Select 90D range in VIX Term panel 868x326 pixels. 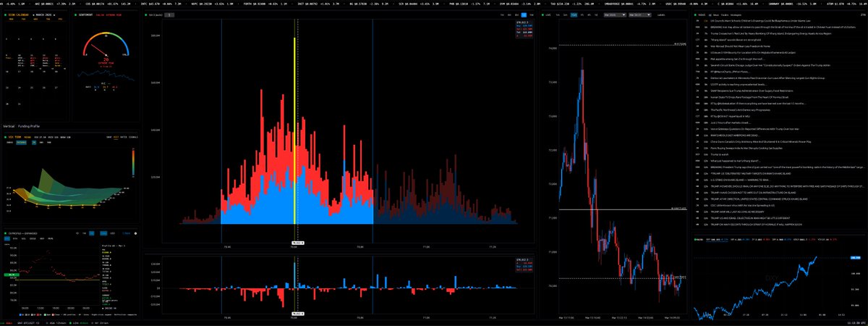point(48,142)
